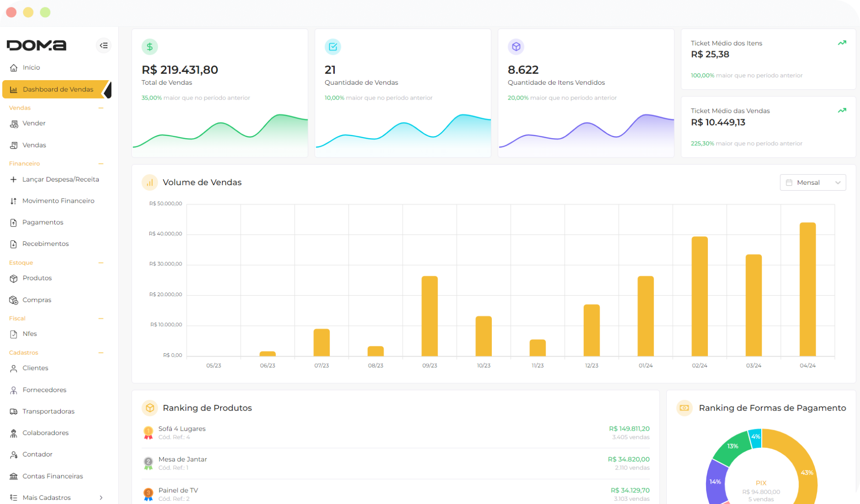Viewport: 860px width, 504px height.
Task: Click the Início home icon
Action: [x=14, y=67]
